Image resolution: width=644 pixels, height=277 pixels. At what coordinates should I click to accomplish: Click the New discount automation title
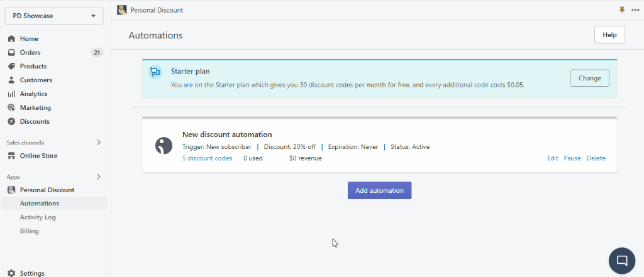[227, 134]
